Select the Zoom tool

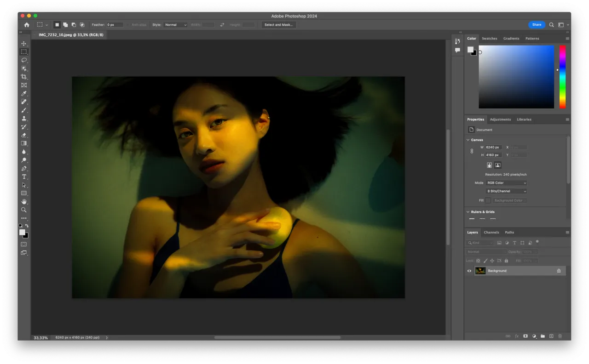coord(24,210)
